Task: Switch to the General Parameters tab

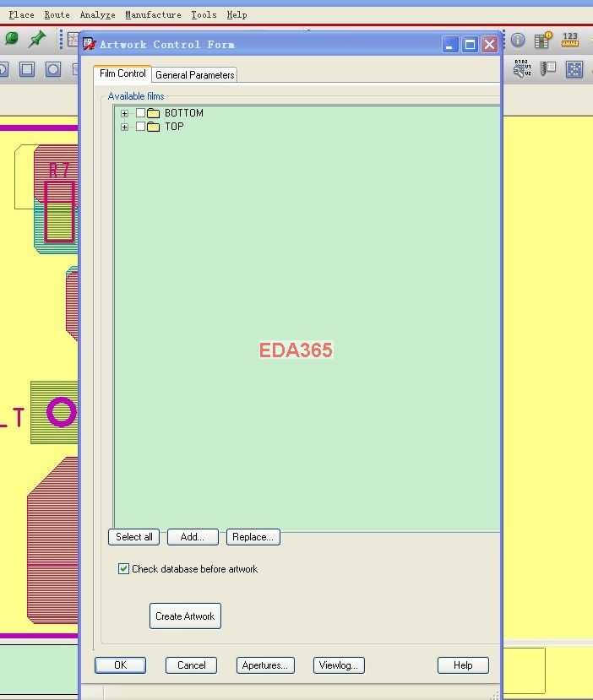Action: pos(194,75)
